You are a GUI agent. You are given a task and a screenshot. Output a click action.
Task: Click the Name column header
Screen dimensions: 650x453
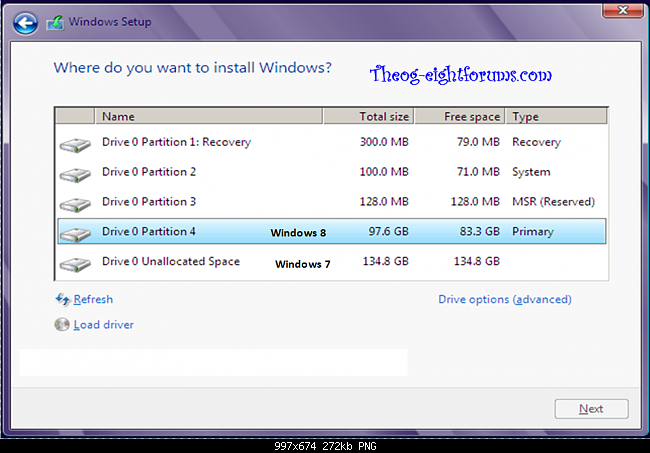pos(209,116)
